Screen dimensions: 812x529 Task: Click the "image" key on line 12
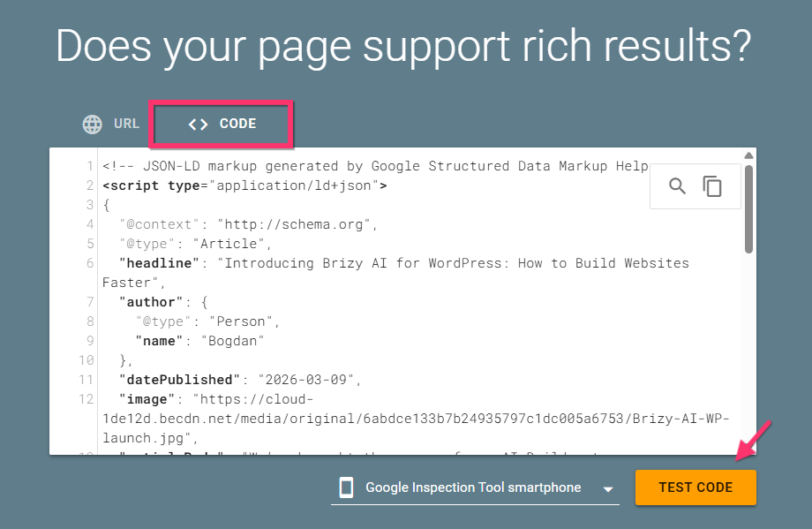pos(147,399)
